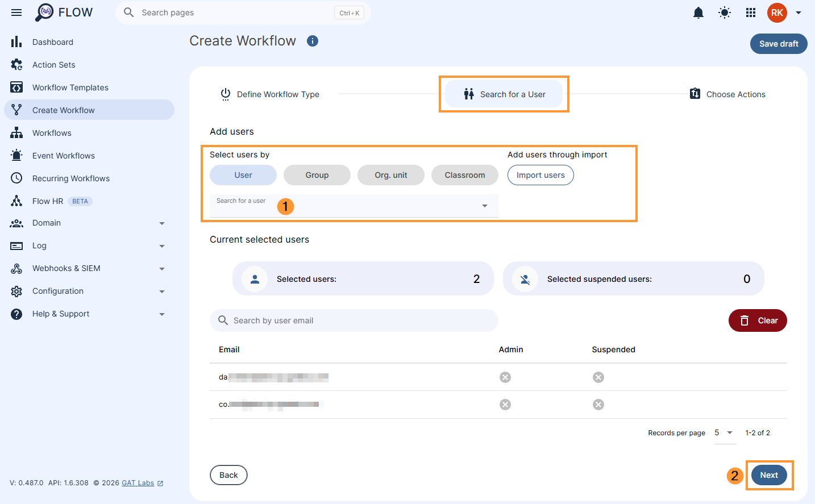Screen dimensions: 815x504
Task: Click the info icon beside Create Workflow
Action: coord(313,41)
